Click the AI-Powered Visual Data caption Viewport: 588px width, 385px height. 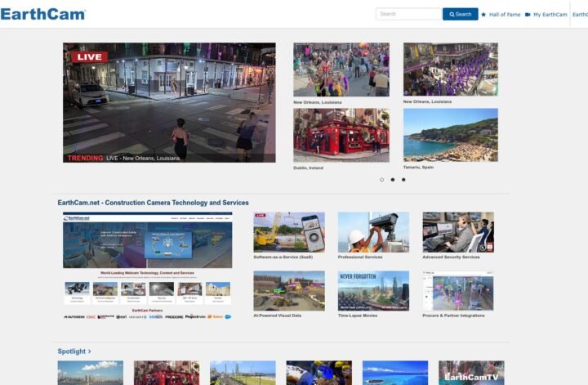[278, 316]
